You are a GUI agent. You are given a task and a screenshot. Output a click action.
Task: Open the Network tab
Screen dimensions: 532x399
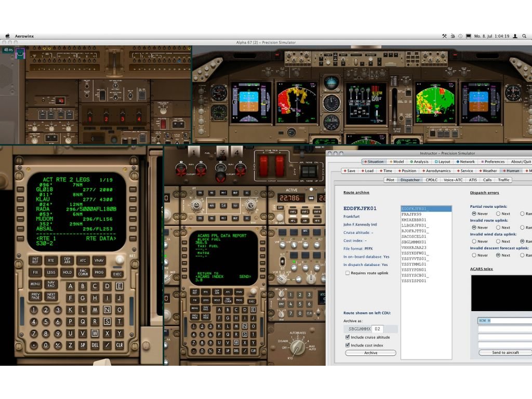[465, 162]
